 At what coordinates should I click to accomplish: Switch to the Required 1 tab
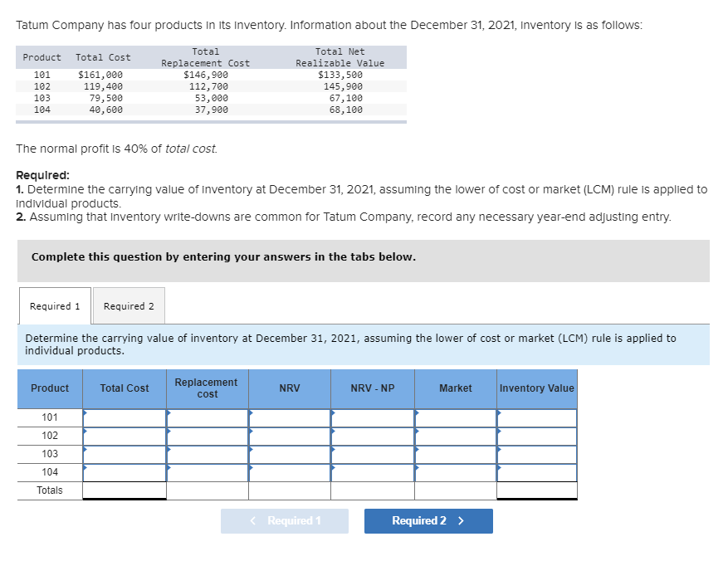point(55,305)
